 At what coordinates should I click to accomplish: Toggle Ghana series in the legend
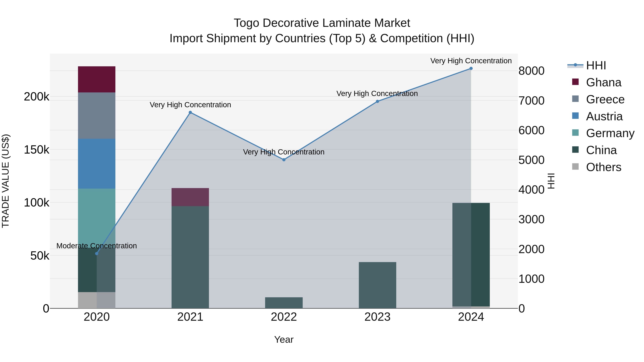coord(596,82)
